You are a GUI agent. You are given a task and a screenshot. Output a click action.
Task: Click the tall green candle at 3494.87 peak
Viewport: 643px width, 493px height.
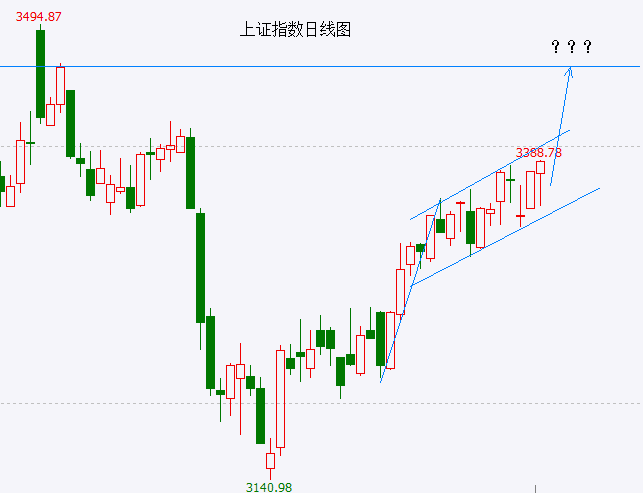(41, 74)
